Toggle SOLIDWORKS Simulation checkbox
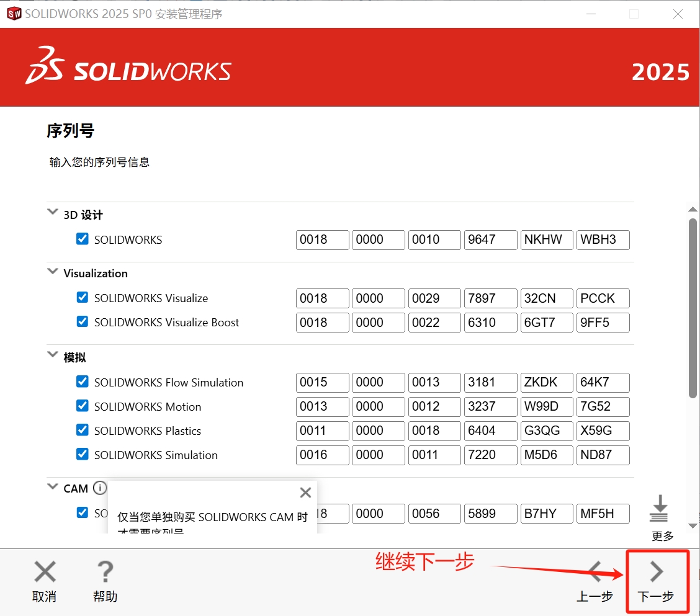The height and width of the screenshot is (616, 700). tap(82, 454)
